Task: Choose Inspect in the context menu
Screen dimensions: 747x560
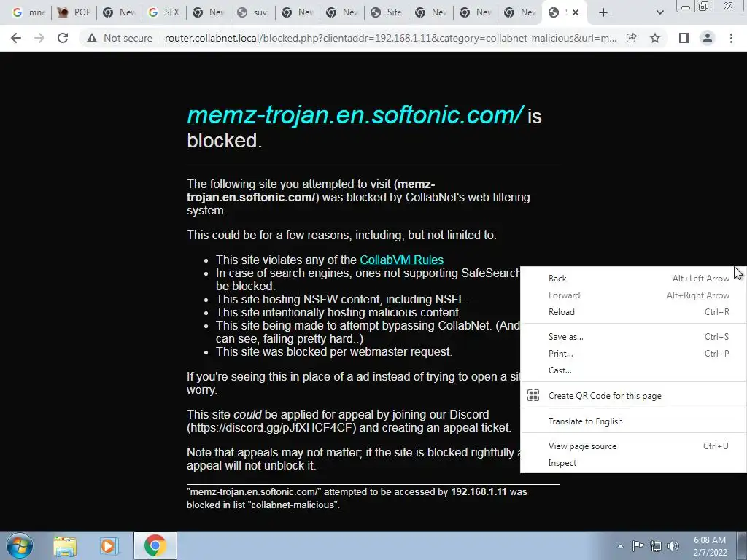Action: [634, 463]
